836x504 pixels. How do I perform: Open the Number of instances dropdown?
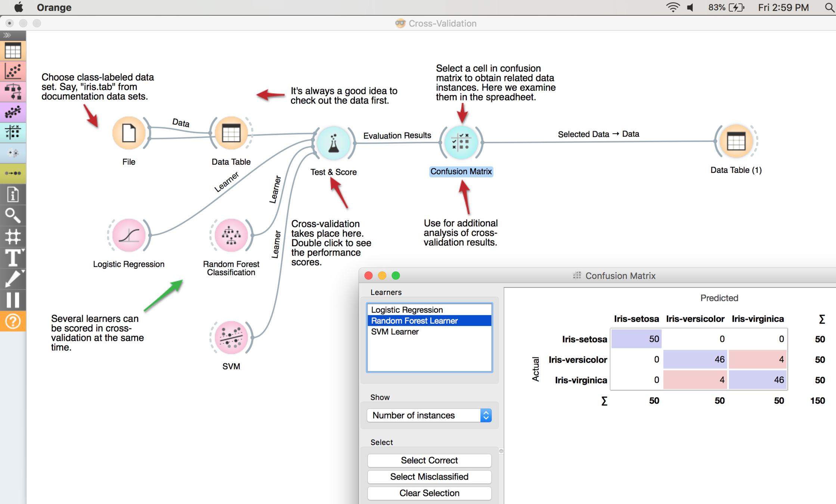tap(429, 415)
